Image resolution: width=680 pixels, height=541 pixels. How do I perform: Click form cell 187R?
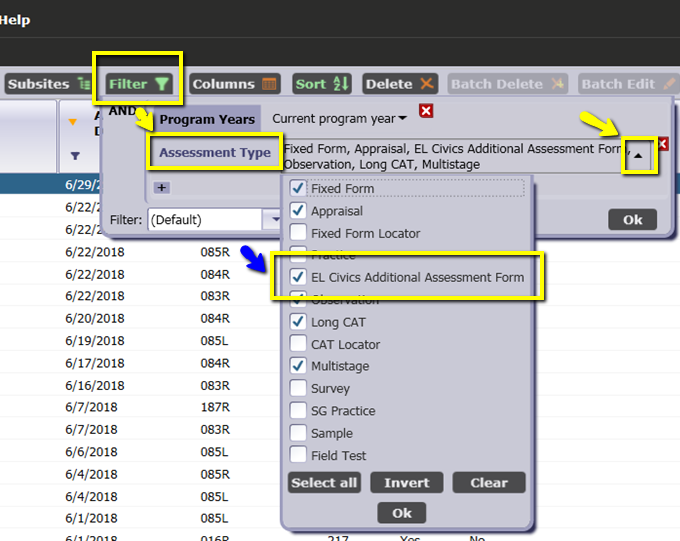[215, 407]
